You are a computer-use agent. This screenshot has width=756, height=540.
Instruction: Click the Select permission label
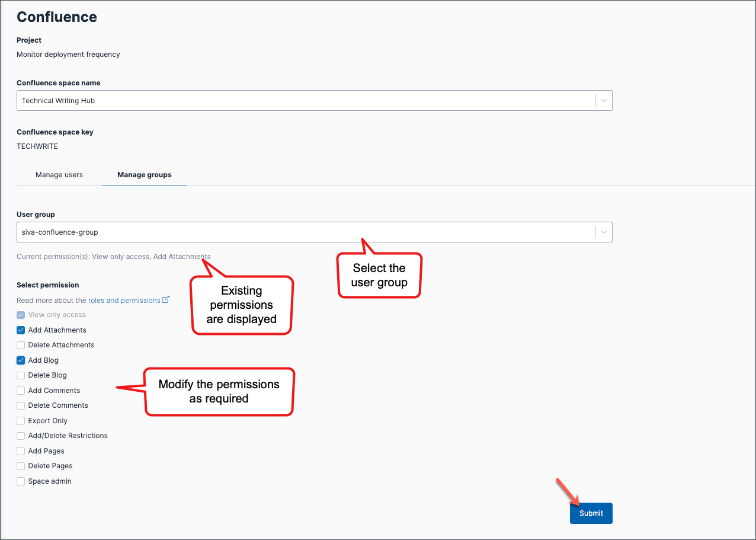point(48,285)
